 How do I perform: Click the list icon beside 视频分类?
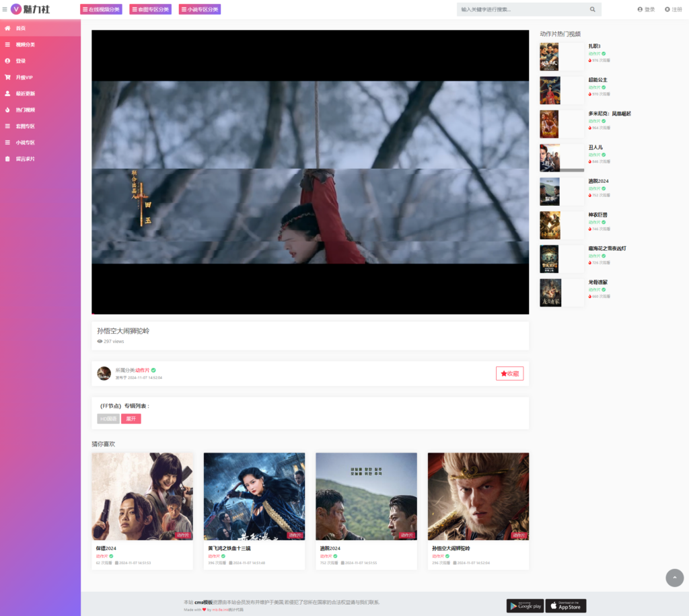tap(7, 44)
